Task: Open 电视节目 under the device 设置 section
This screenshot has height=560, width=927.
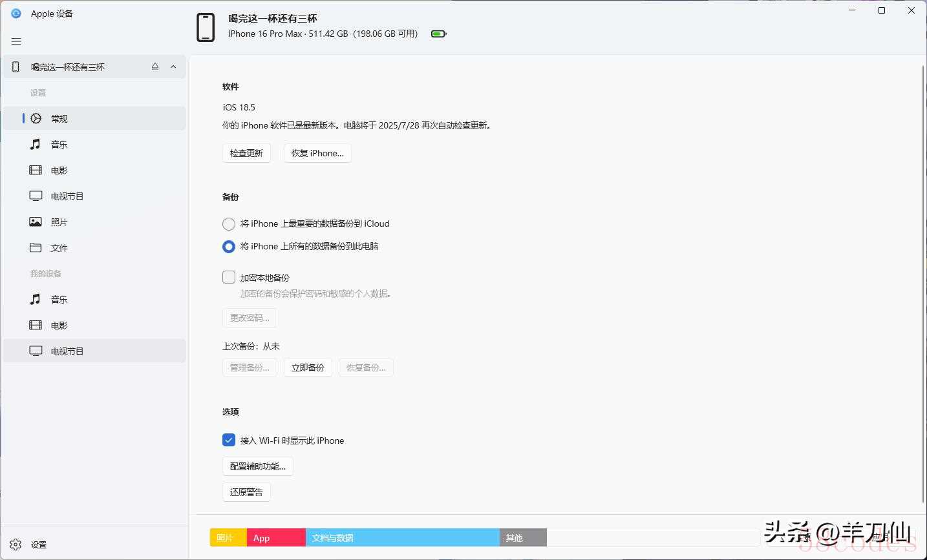Action: click(94, 196)
